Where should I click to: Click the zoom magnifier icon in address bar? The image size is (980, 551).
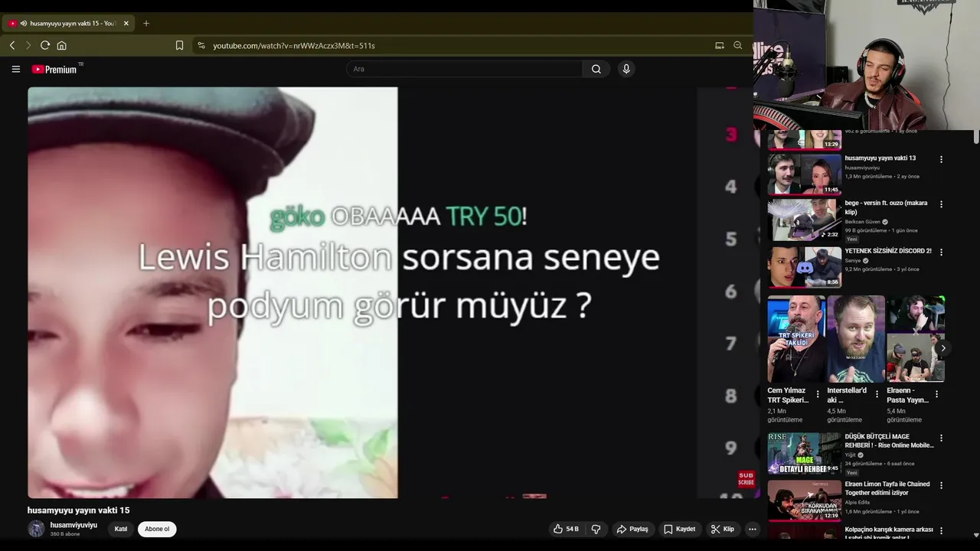(x=738, y=45)
